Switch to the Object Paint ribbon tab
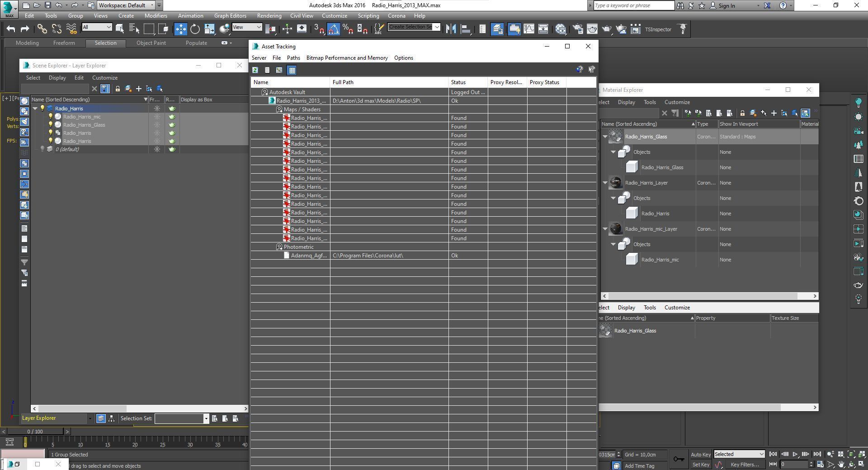Image resolution: width=868 pixels, height=470 pixels. (151, 43)
